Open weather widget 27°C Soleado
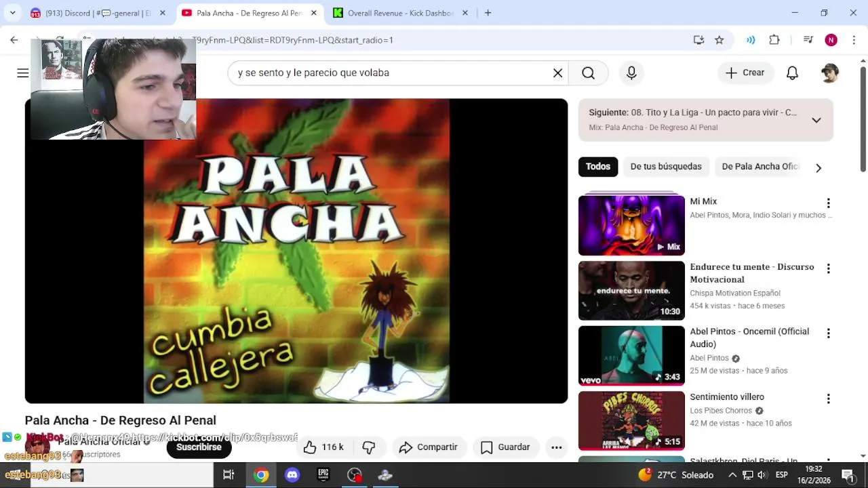 click(675, 475)
